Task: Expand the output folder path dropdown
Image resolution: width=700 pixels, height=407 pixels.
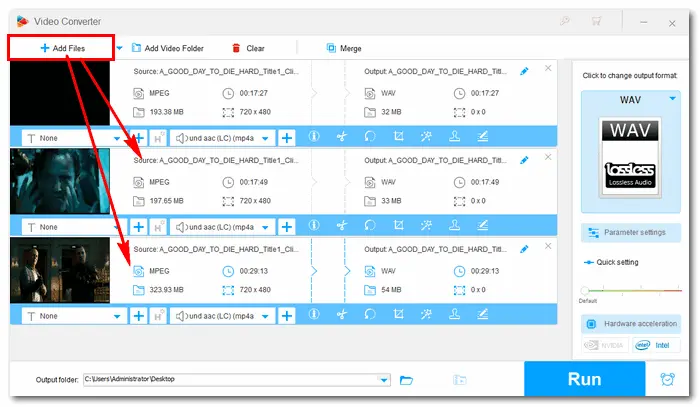Action: (385, 380)
